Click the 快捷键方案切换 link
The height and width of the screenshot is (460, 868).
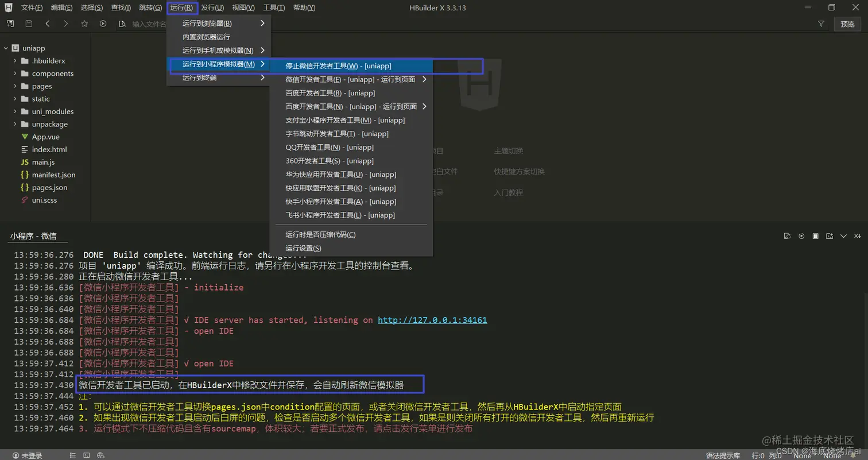[520, 172]
